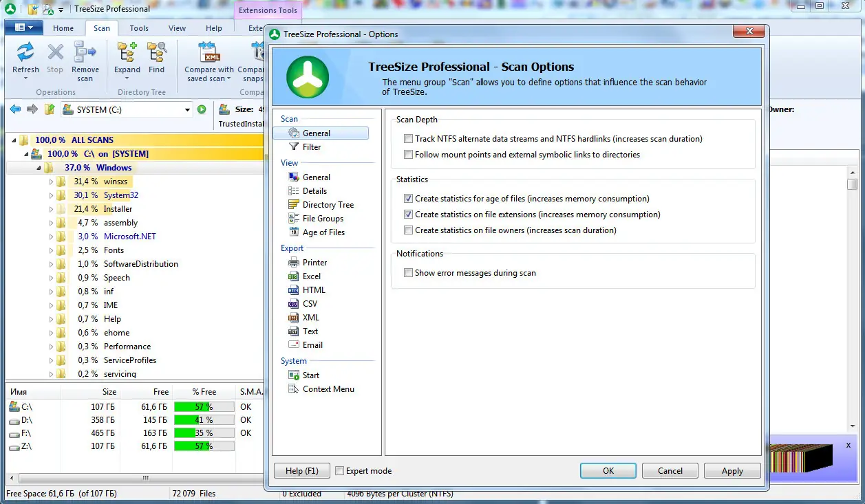
Task: Switch to the Tools ribbon tab
Action: point(139,28)
